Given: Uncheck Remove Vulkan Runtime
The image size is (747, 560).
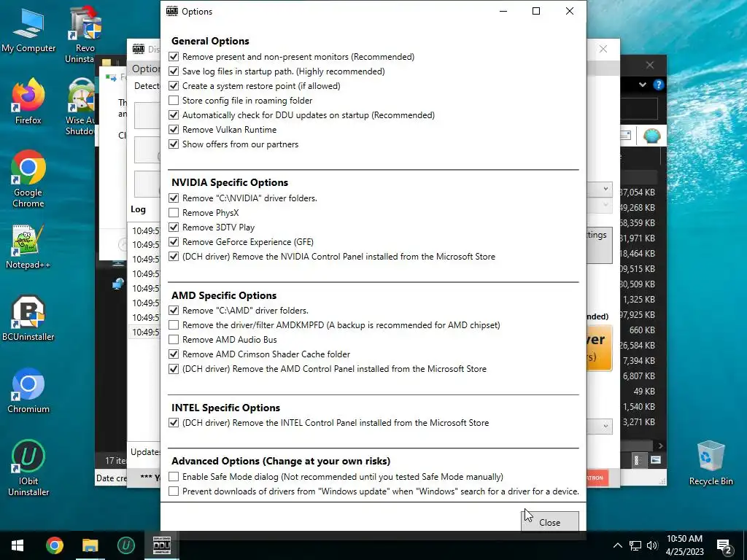Looking at the screenshot, I should (174, 130).
